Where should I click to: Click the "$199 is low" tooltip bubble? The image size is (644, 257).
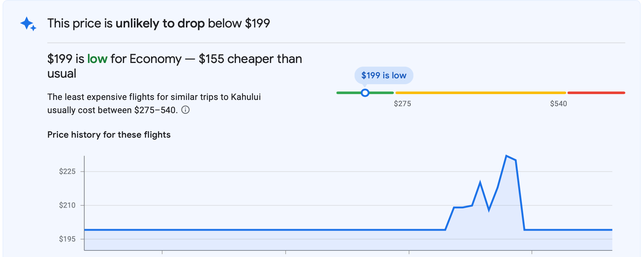point(384,75)
